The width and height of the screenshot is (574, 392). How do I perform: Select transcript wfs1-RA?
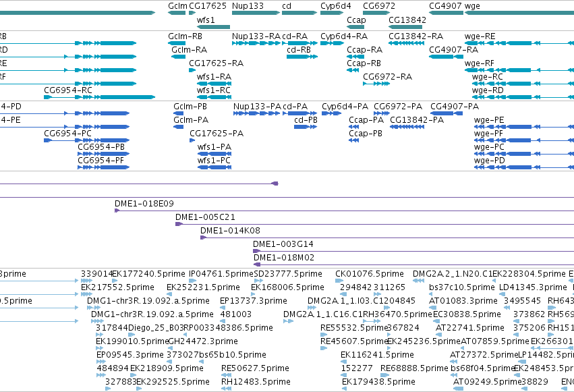(214, 77)
